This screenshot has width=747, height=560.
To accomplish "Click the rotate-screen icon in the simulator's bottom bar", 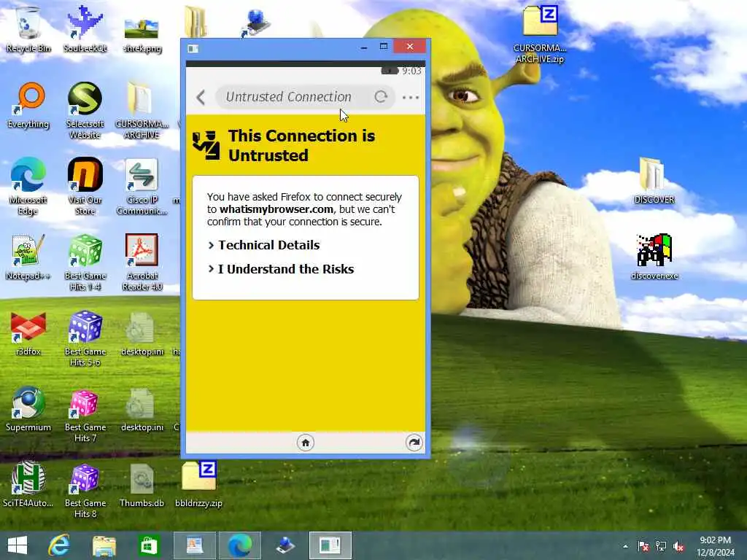I will pyautogui.click(x=414, y=443).
